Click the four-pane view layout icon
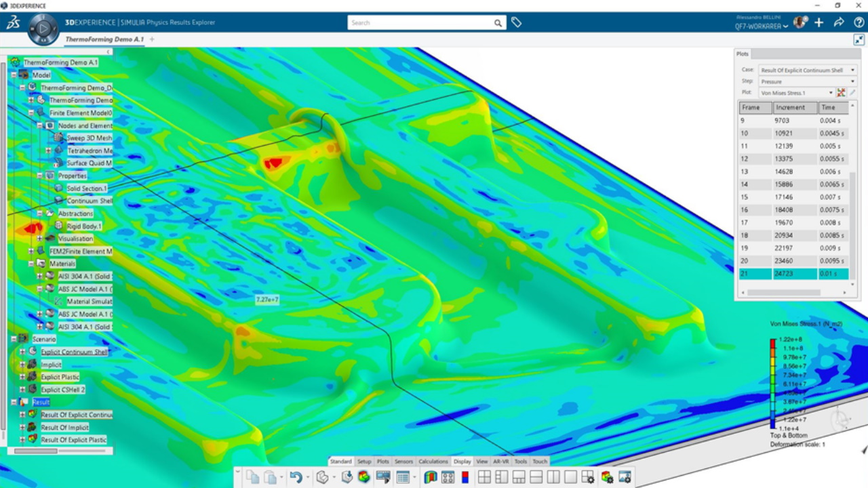 coord(484,477)
